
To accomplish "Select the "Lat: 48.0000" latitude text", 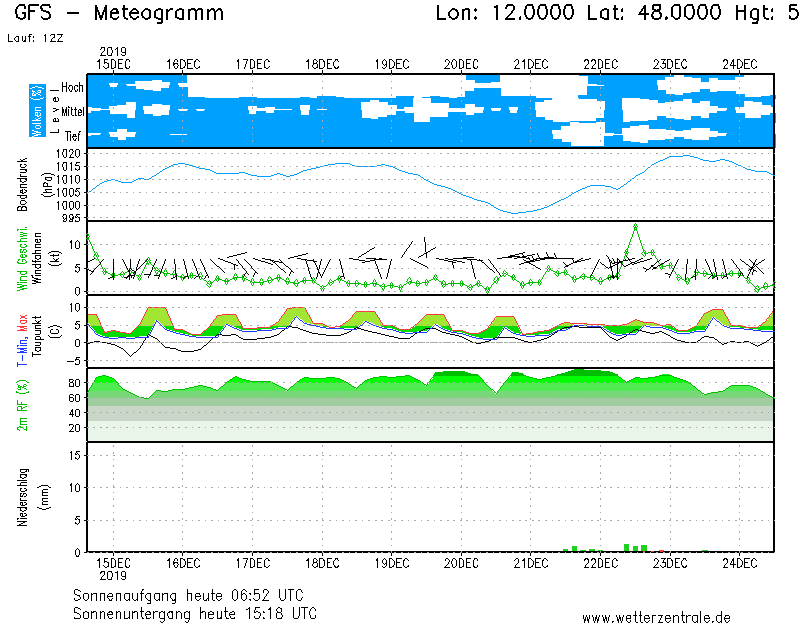I will point(654,13).
